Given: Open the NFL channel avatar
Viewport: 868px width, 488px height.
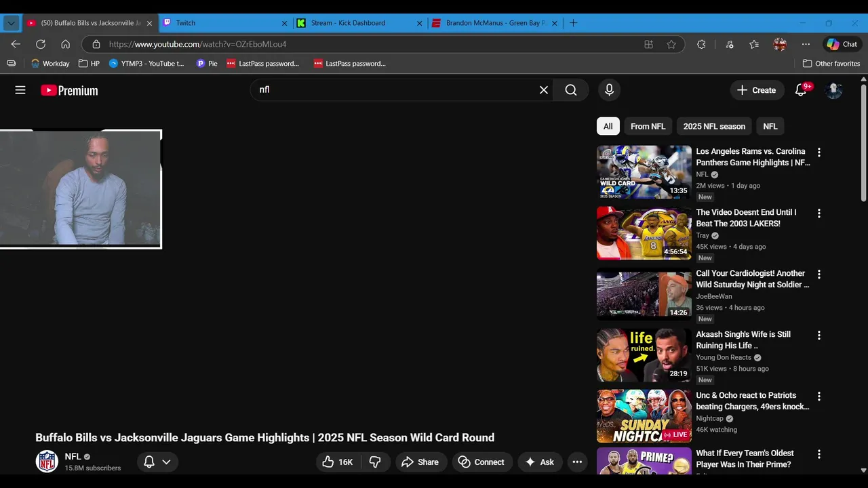Looking at the screenshot, I should click(47, 462).
